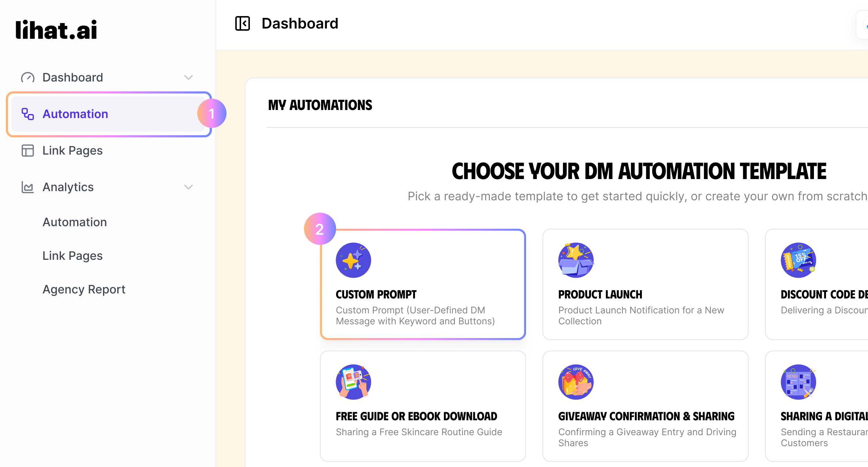Select Link Pages under Analytics

[x=72, y=256]
